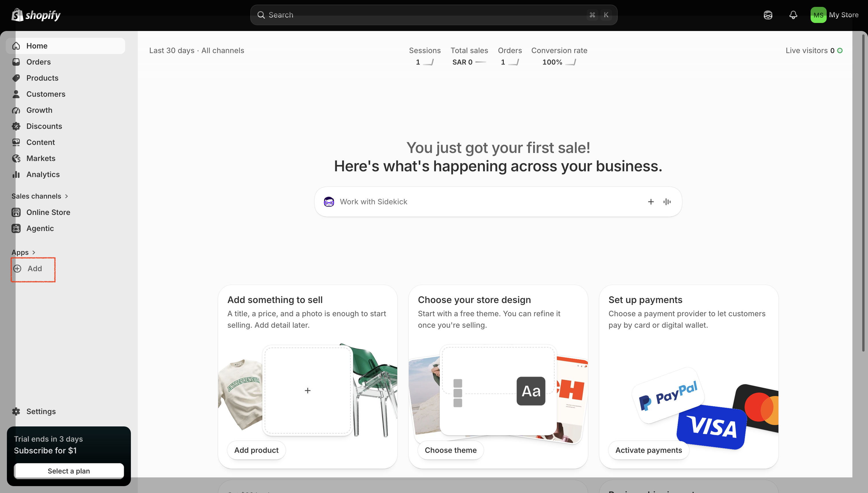Screen dimensions: 868x493
Task: Click the Sidekick avatar in the prompt box
Action: [328, 202]
